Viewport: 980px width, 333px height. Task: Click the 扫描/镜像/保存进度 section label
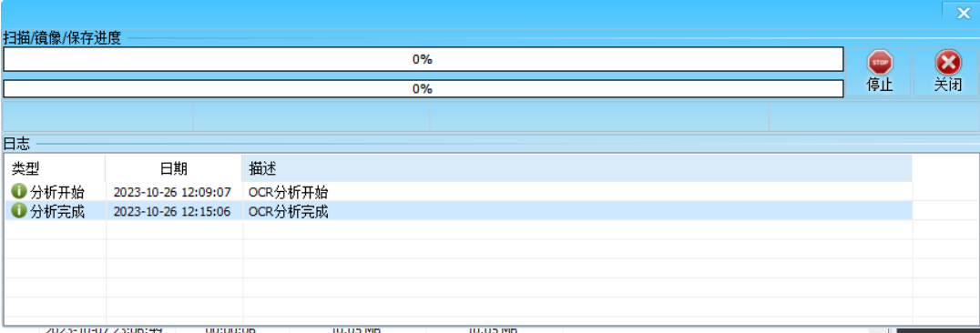coord(62,38)
